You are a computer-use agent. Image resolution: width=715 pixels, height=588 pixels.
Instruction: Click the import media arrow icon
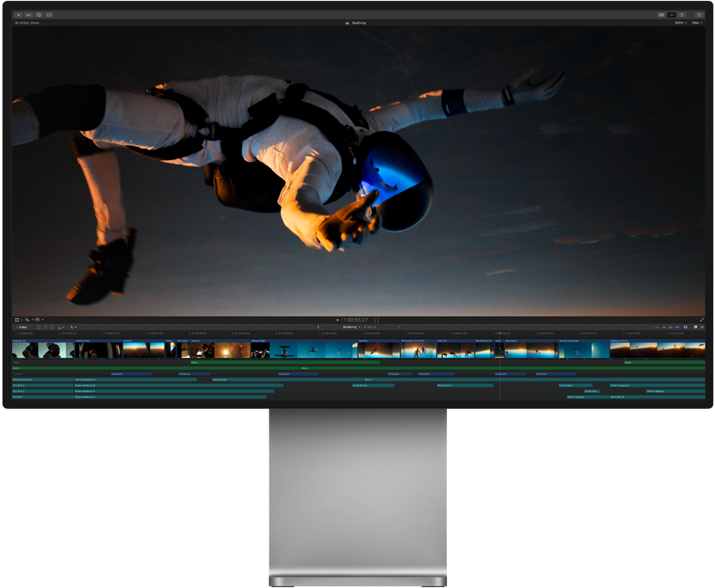tap(19, 15)
